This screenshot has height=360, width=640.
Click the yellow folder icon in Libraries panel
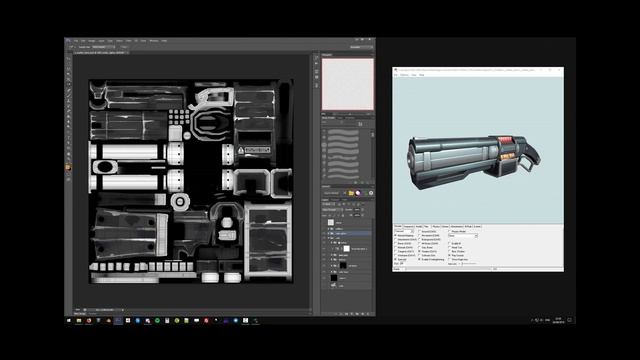pyautogui.click(x=351, y=193)
